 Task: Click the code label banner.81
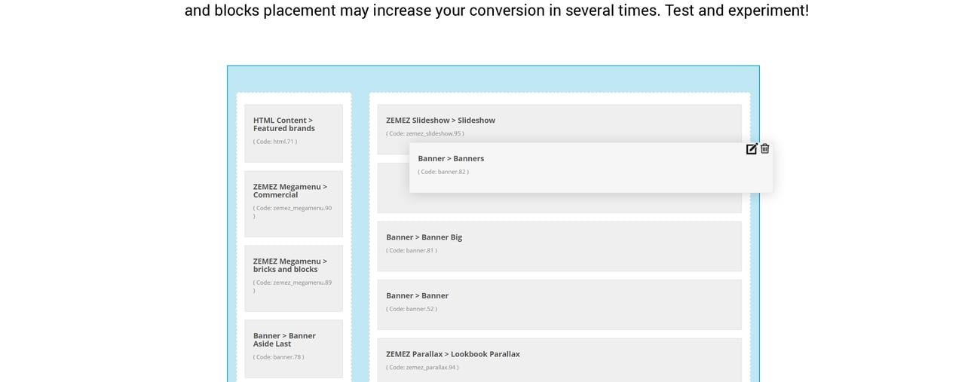point(412,250)
